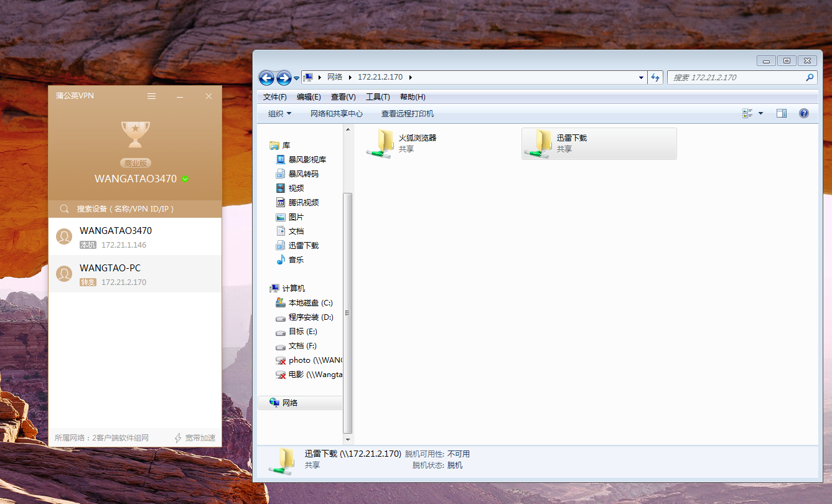Toggle the preview pane icon
Viewport: 832px width, 504px height.
click(x=782, y=113)
